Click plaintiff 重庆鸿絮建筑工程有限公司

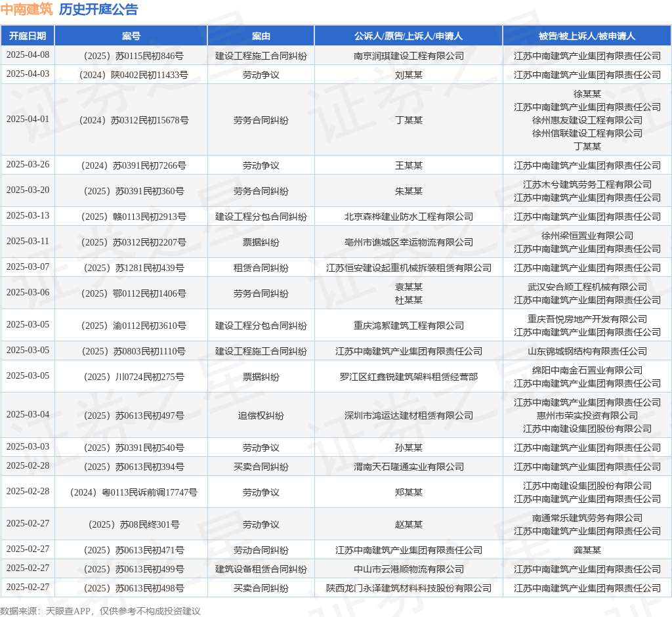408,326
